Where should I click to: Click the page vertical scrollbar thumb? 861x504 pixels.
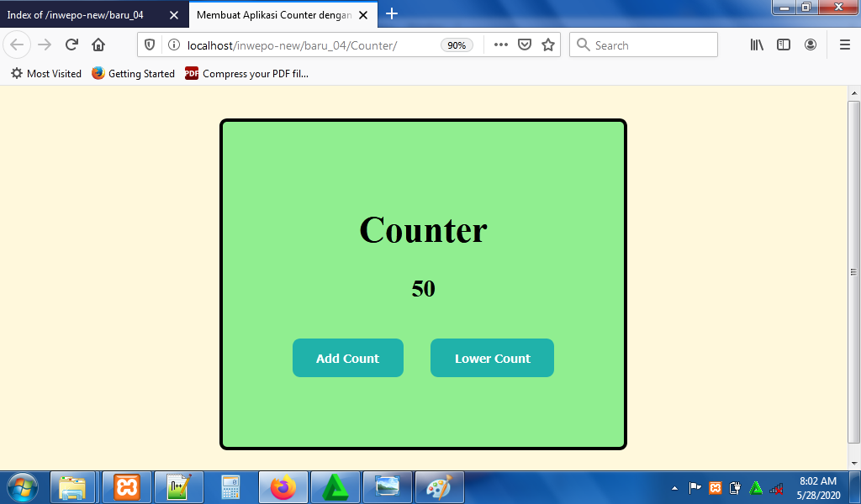point(854,271)
